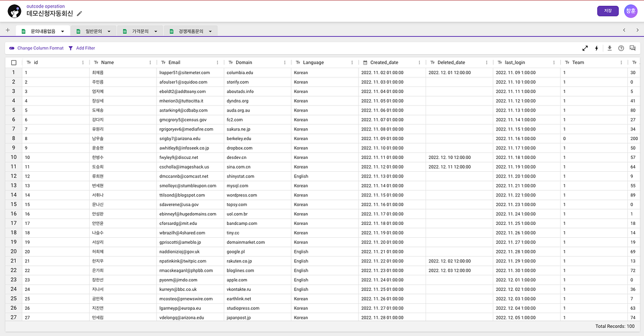Expand the dropdown on 일반문의 tab
This screenshot has width=644, height=336.
[109, 32]
